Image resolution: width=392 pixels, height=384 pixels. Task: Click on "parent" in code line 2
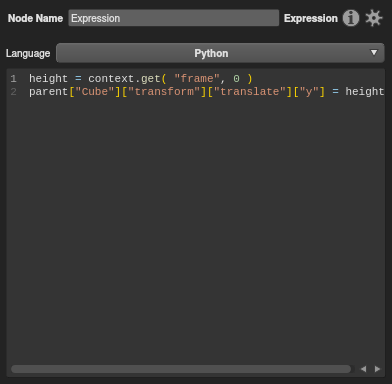coord(48,92)
